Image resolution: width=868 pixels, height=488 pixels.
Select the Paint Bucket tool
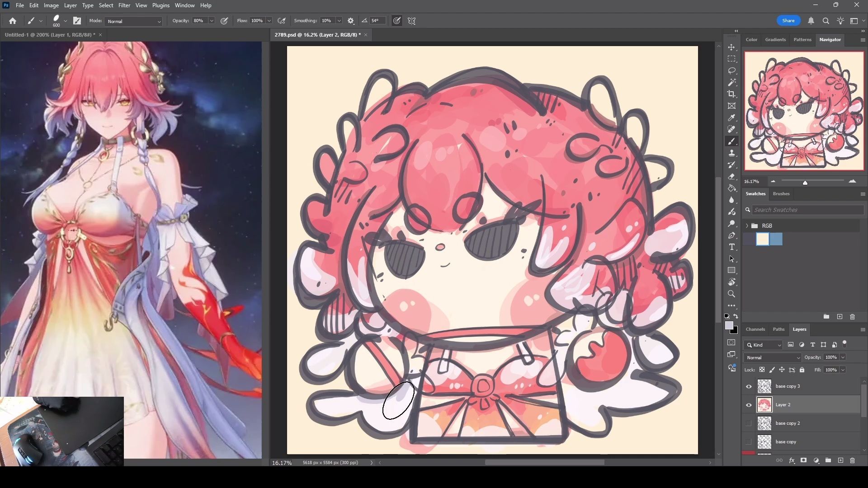(x=731, y=188)
